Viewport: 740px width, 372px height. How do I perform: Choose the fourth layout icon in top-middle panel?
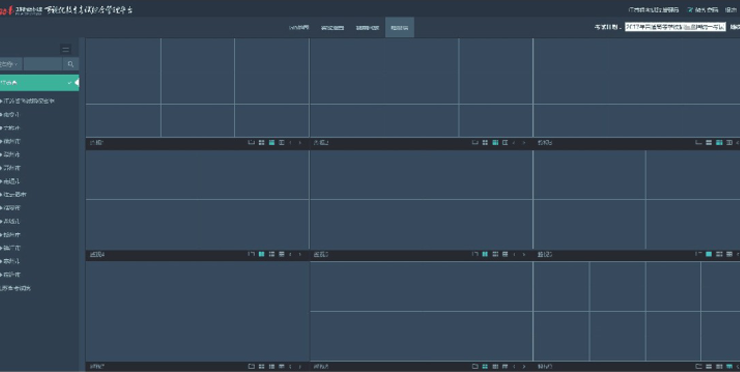(x=505, y=143)
